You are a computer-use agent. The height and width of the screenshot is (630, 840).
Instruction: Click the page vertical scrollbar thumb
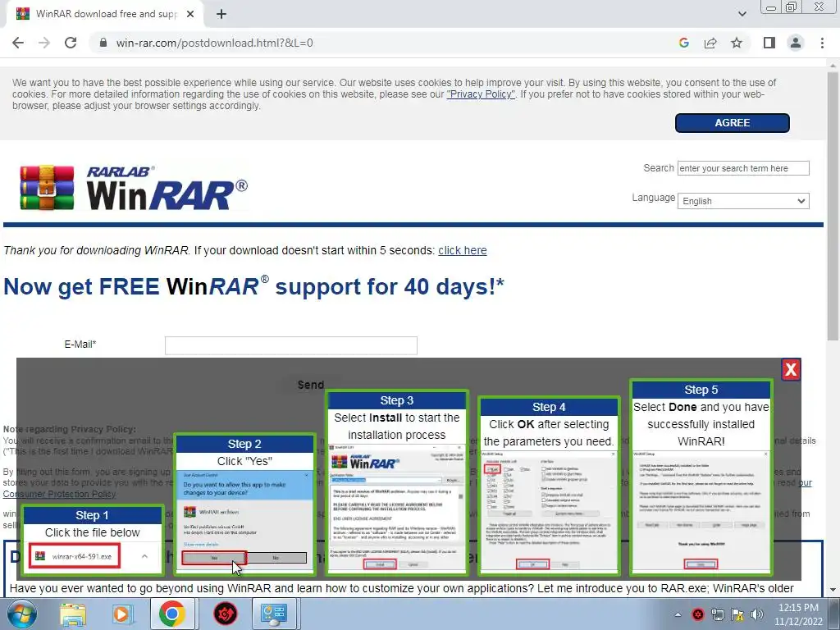tap(833, 206)
